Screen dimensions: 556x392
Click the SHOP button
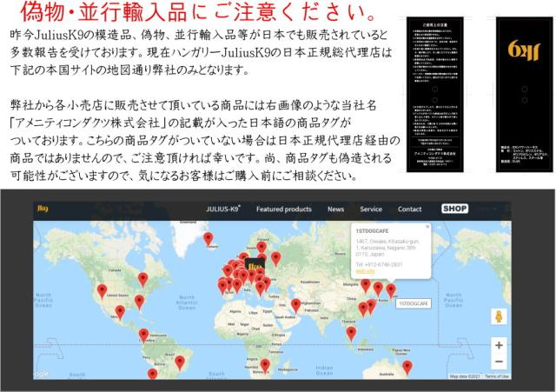pyautogui.click(x=454, y=209)
